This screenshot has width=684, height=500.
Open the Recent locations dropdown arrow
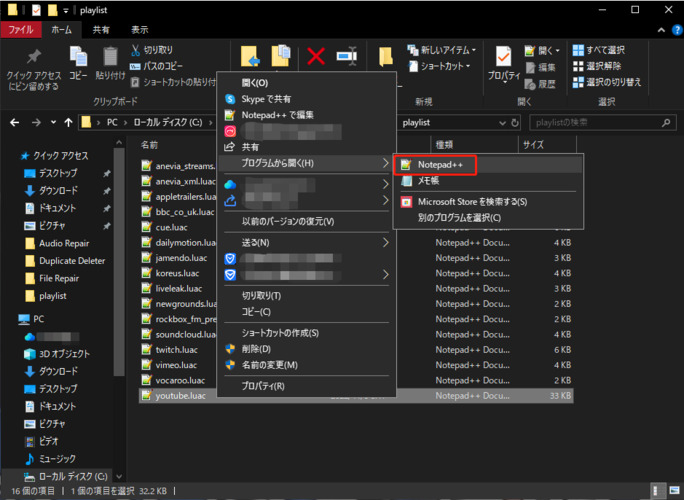(x=53, y=123)
